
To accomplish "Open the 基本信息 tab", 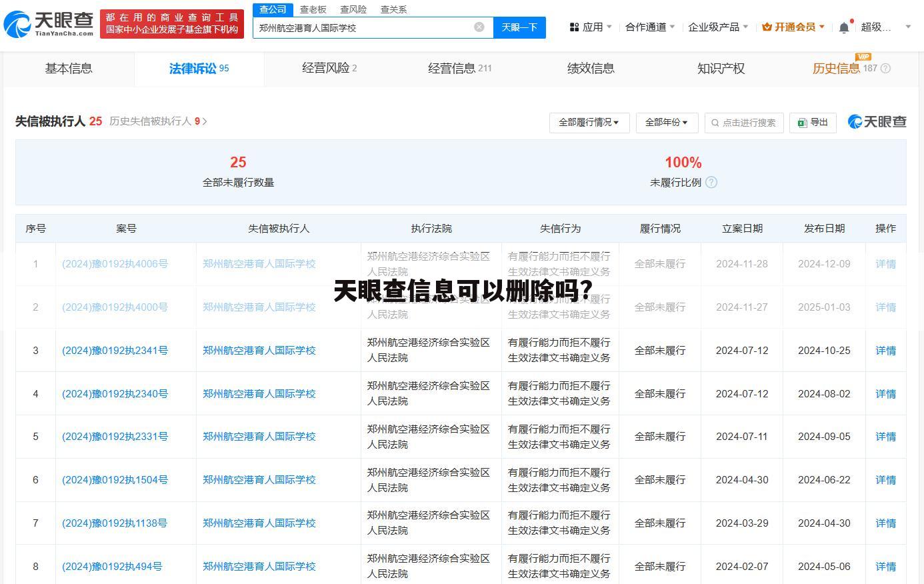I will pyautogui.click(x=69, y=69).
